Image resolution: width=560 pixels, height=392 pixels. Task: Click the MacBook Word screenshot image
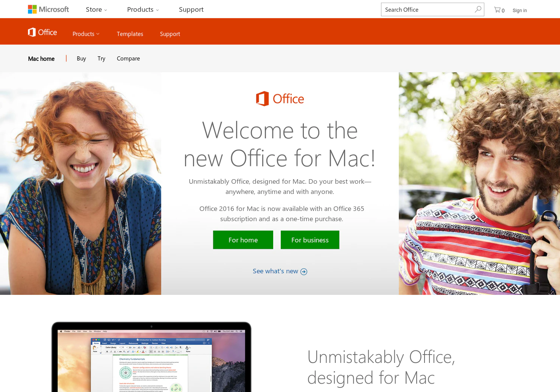[x=151, y=357]
